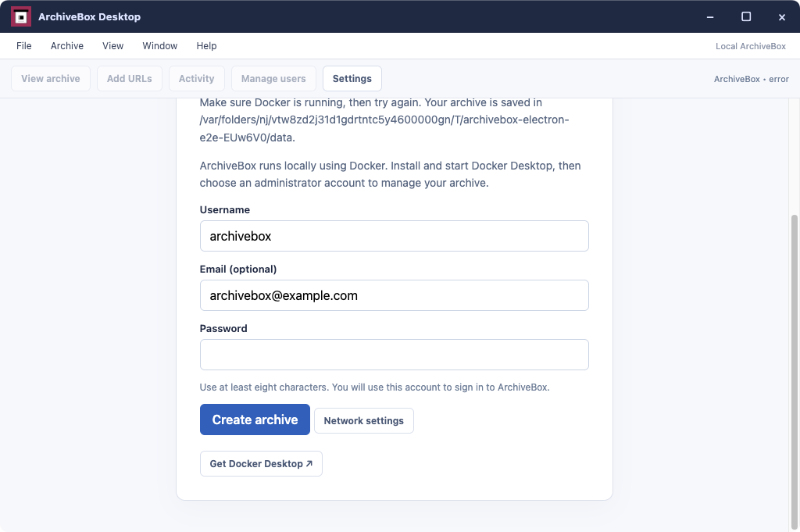Click the 'ArchiveBox • error' status text
This screenshot has height=532, width=800.
tap(751, 79)
